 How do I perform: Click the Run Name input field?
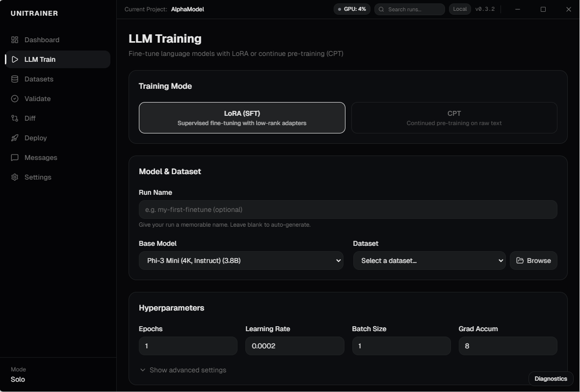point(347,209)
